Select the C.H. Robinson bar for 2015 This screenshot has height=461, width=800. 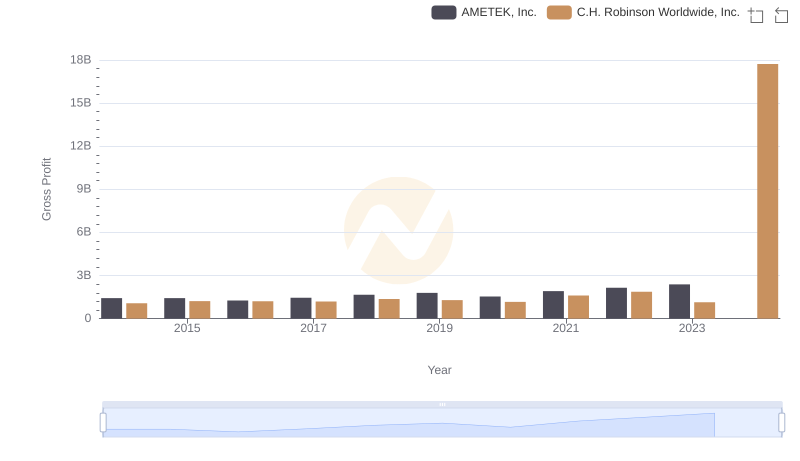199,310
